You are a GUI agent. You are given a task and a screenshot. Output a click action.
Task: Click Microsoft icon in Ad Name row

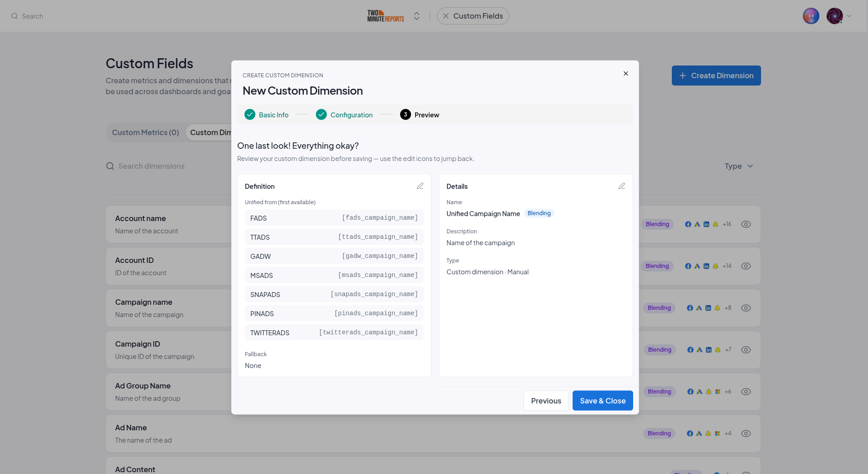pos(717,434)
